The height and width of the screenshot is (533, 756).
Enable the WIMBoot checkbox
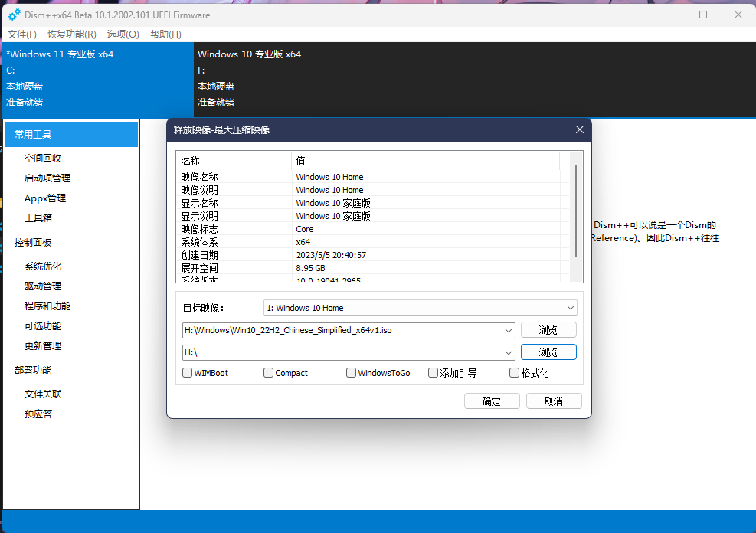(x=187, y=372)
